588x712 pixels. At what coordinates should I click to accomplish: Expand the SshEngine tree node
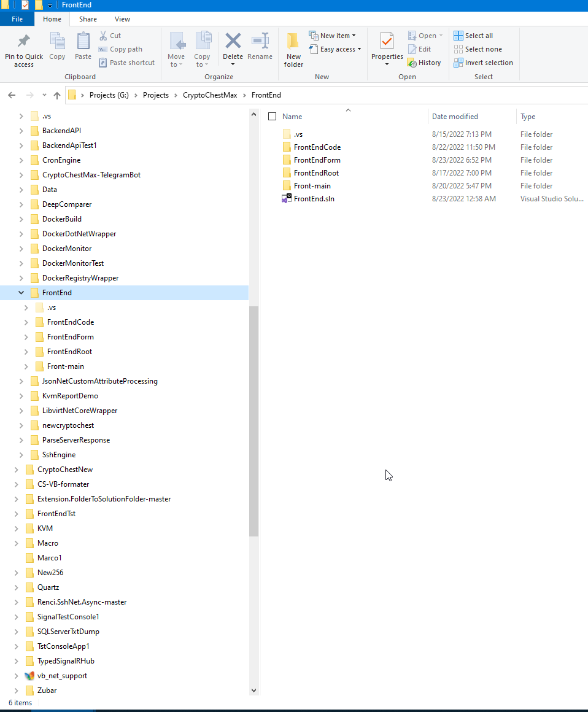(x=21, y=455)
